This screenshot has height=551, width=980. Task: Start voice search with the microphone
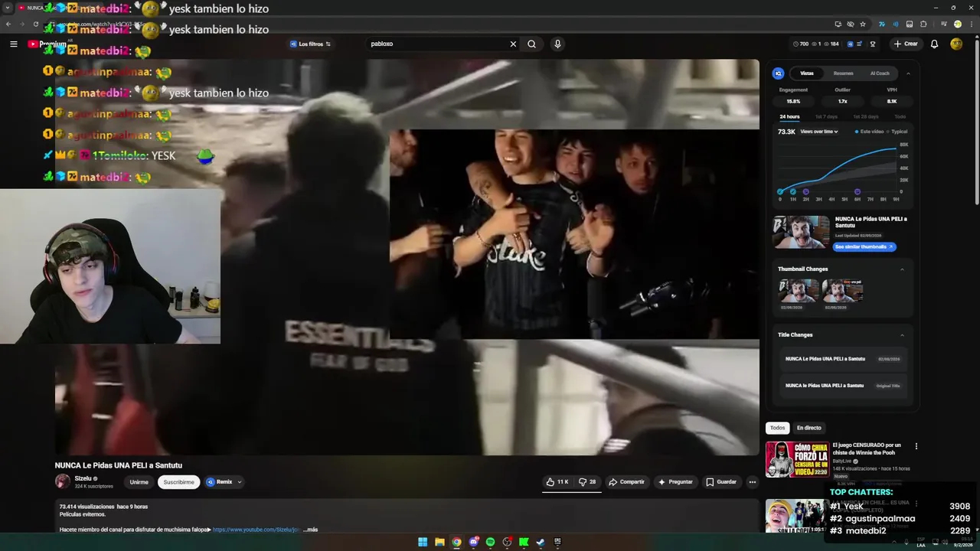click(557, 44)
